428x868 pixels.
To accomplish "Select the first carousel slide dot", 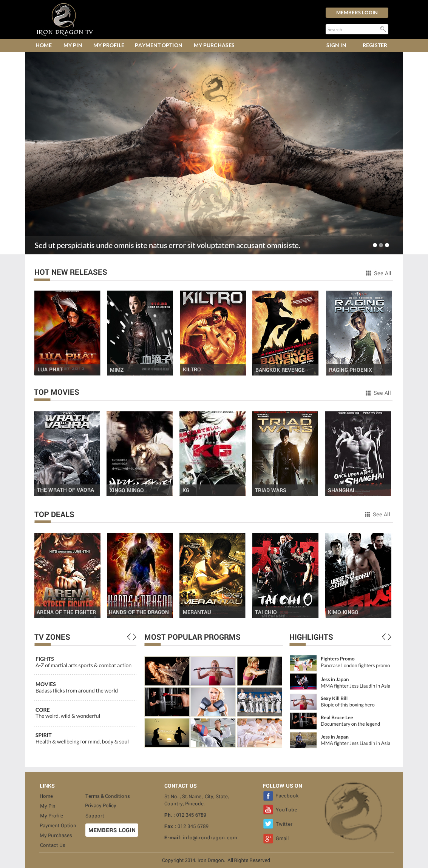I will click(x=375, y=245).
